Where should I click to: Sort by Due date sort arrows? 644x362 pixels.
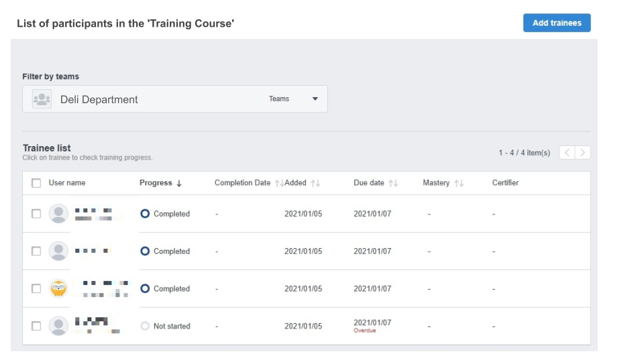[x=393, y=183]
